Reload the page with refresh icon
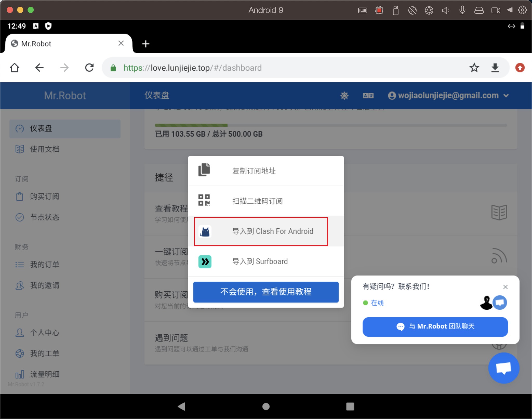Viewport: 532px width, 419px height. pyautogui.click(x=89, y=68)
